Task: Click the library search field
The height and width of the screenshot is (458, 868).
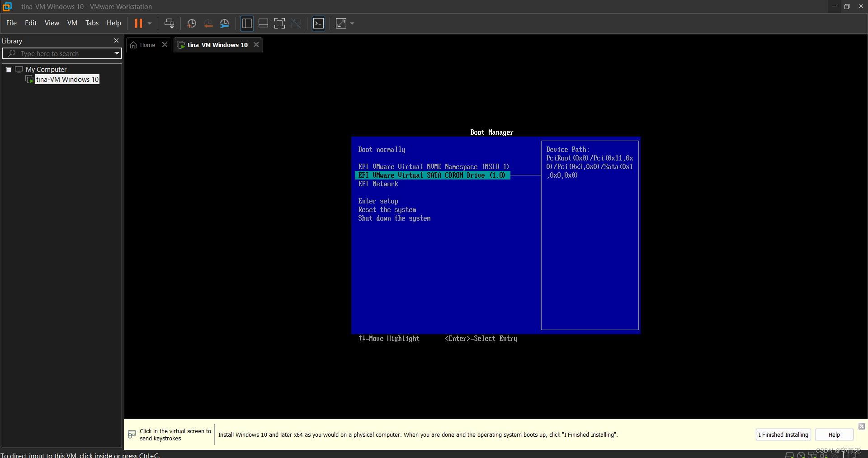Action: coord(62,53)
